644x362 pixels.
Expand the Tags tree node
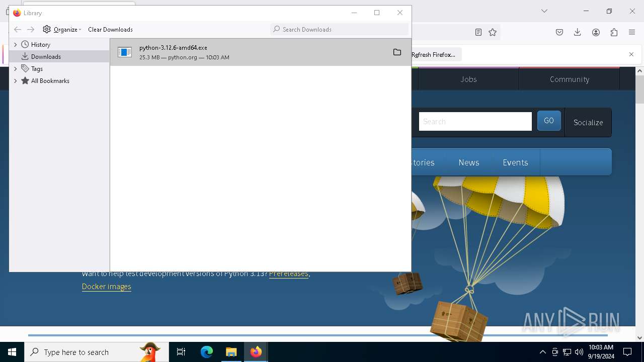(16, 69)
